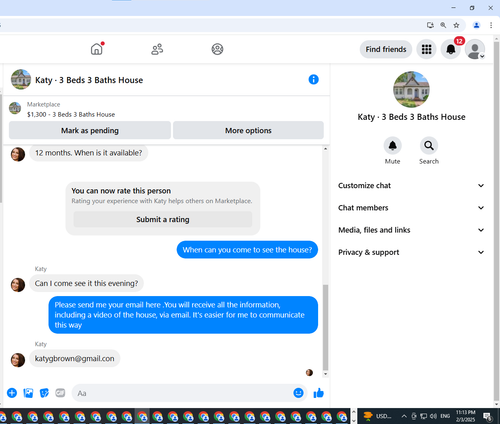Bookmark page with star icon
This screenshot has height=424, width=500.
point(456,25)
